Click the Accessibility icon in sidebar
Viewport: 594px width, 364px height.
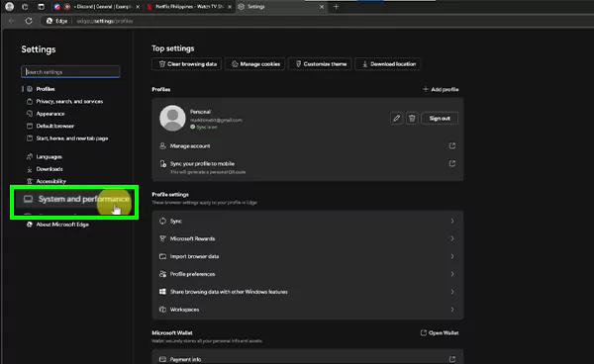coord(30,181)
